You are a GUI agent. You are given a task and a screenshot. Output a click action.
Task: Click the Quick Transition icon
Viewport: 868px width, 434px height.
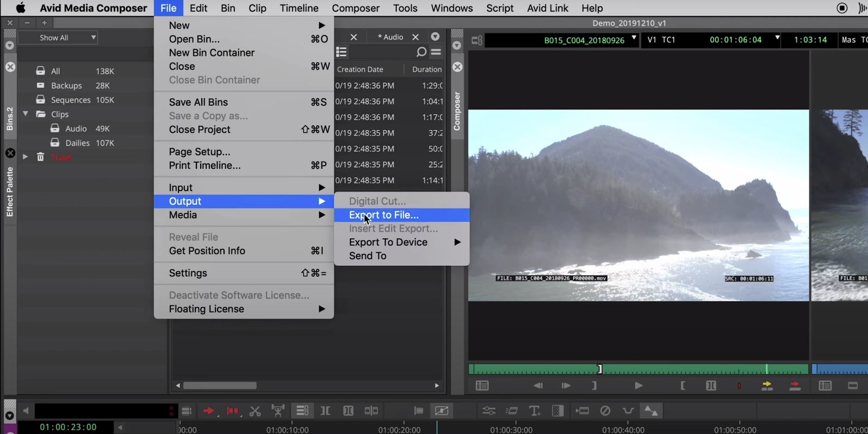click(558, 411)
